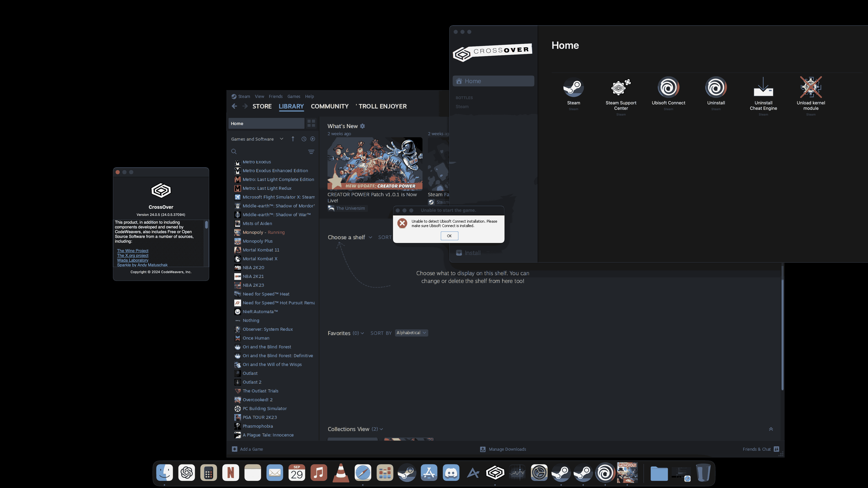
Task: Click OK in the error dialog
Action: coord(449,236)
